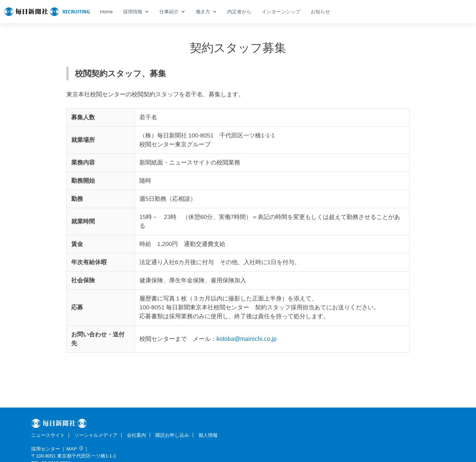Screen dimensions: 476x462
Task: Open the 採用情報 menu item
Action: 133,12
